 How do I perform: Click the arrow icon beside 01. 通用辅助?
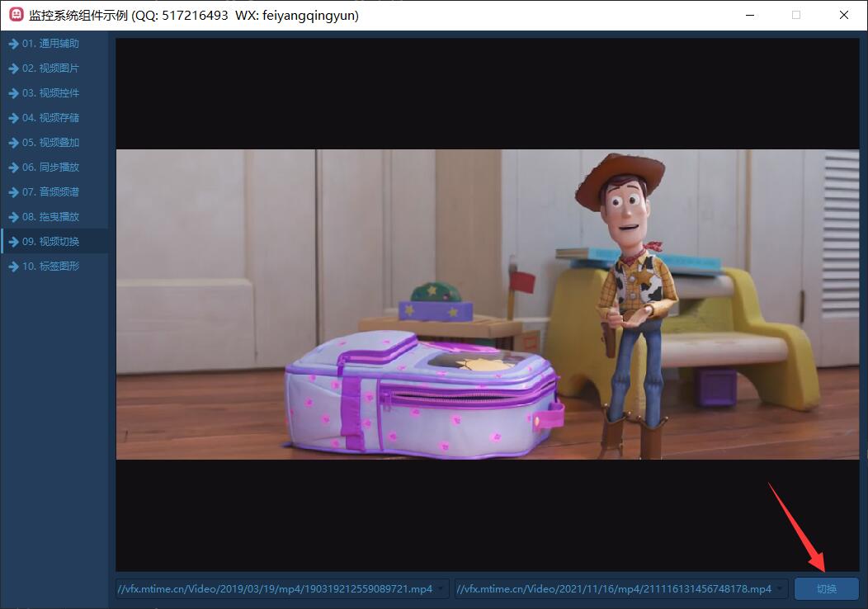(x=13, y=44)
